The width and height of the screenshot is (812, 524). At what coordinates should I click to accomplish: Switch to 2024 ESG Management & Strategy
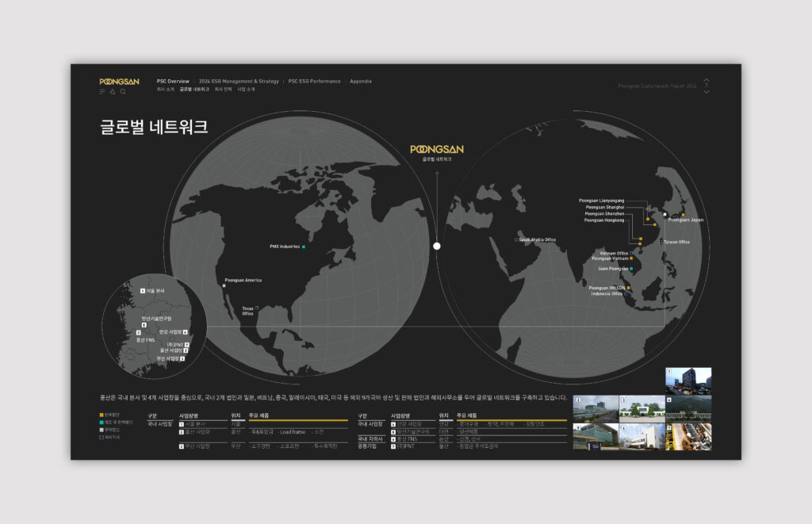tap(239, 82)
